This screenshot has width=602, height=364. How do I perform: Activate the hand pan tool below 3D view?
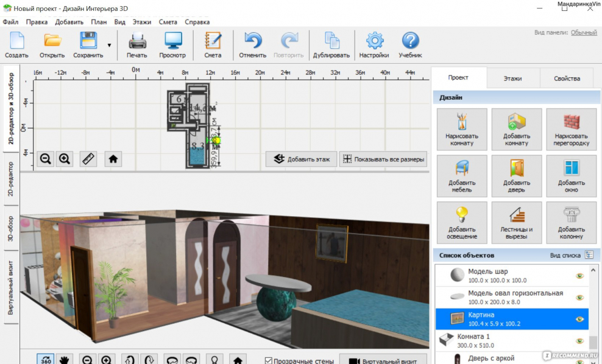click(x=65, y=360)
